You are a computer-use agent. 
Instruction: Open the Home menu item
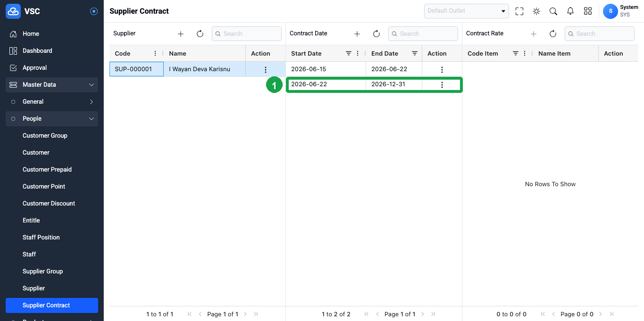52,34
